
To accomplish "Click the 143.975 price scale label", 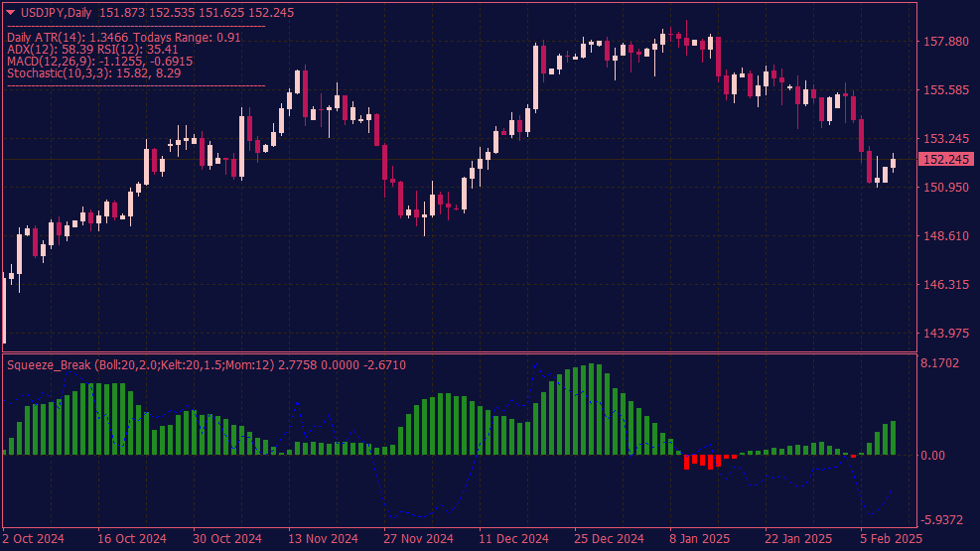I will 946,333.
